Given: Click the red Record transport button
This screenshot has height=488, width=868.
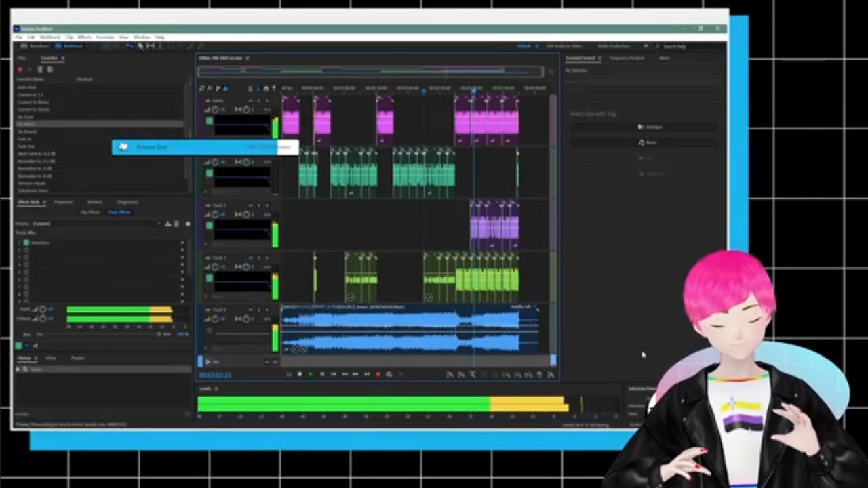Looking at the screenshot, I should (378, 374).
